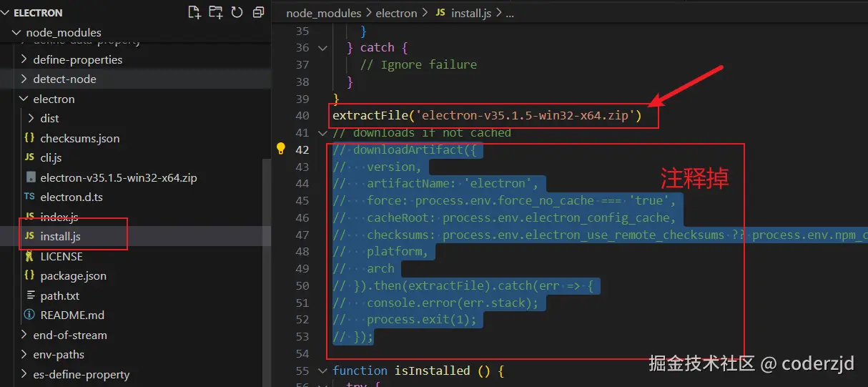Collapse the node_modules folder
This screenshot has width=868, height=387.
tap(16, 32)
